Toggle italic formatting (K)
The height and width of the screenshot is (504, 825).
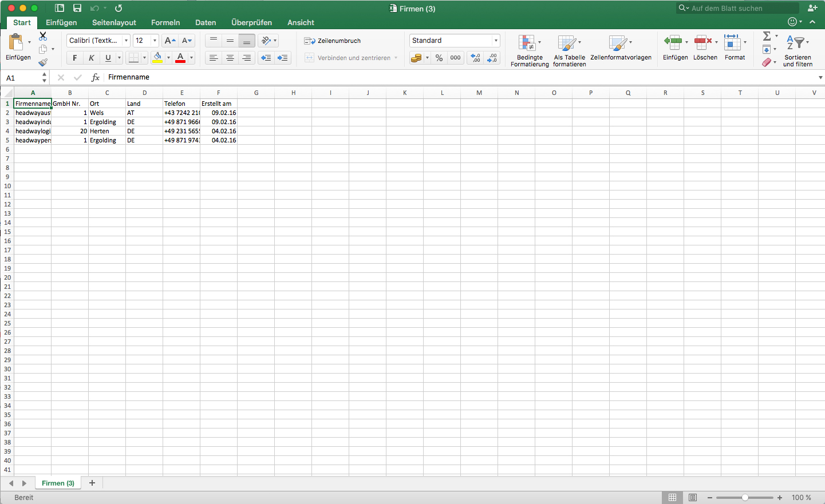click(91, 58)
